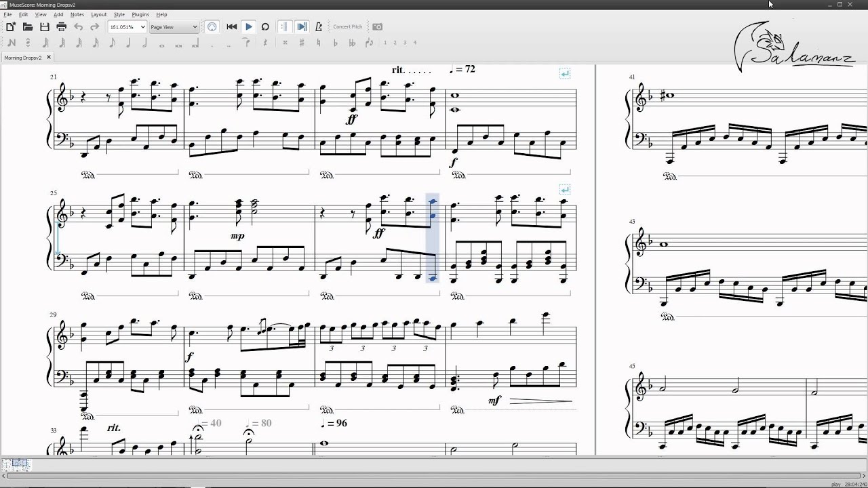Image resolution: width=868 pixels, height=488 pixels.
Task: Toggle note input mode (N icon)
Action: click(11, 43)
